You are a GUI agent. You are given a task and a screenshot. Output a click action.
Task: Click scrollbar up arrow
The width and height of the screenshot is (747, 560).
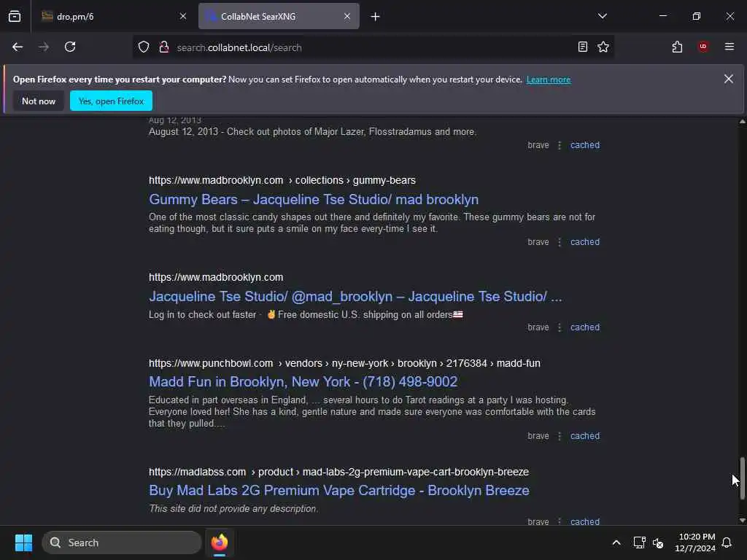pyautogui.click(x=742, y=122)
